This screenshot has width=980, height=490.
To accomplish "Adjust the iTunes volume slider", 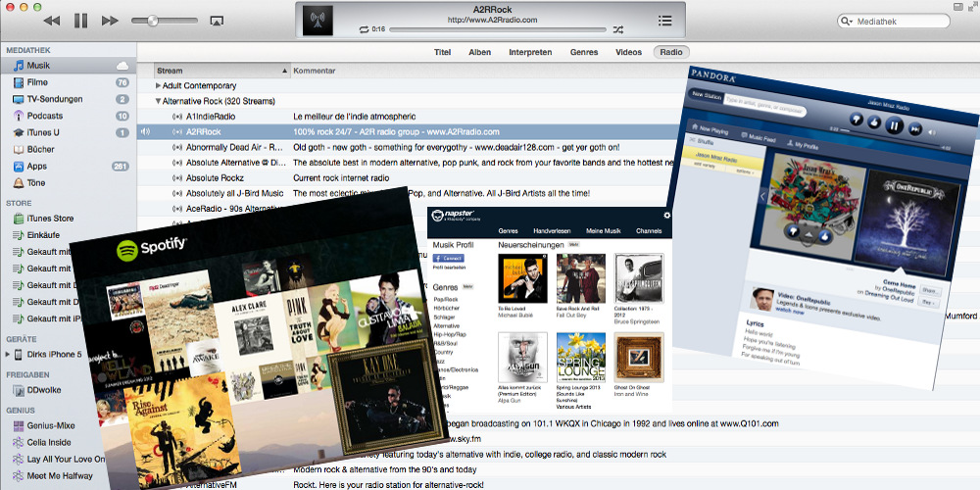I will point(165,21).
